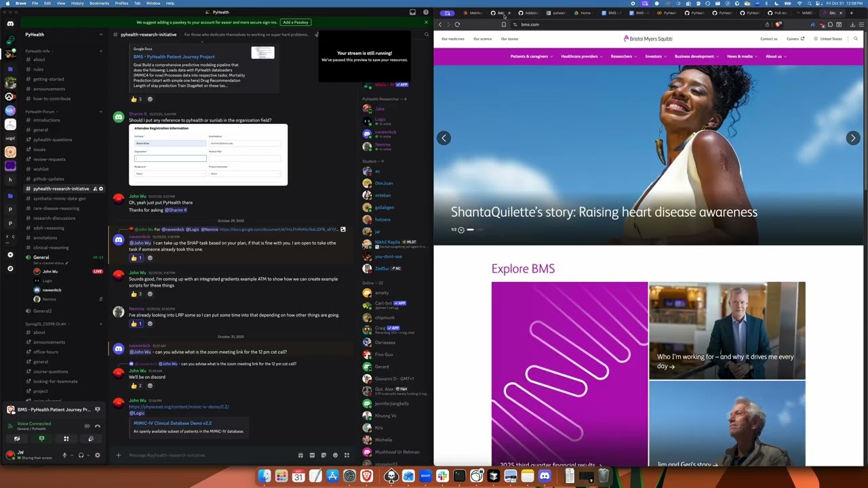Click the message input for pyhealth-research-initiative

pos(210,455)
